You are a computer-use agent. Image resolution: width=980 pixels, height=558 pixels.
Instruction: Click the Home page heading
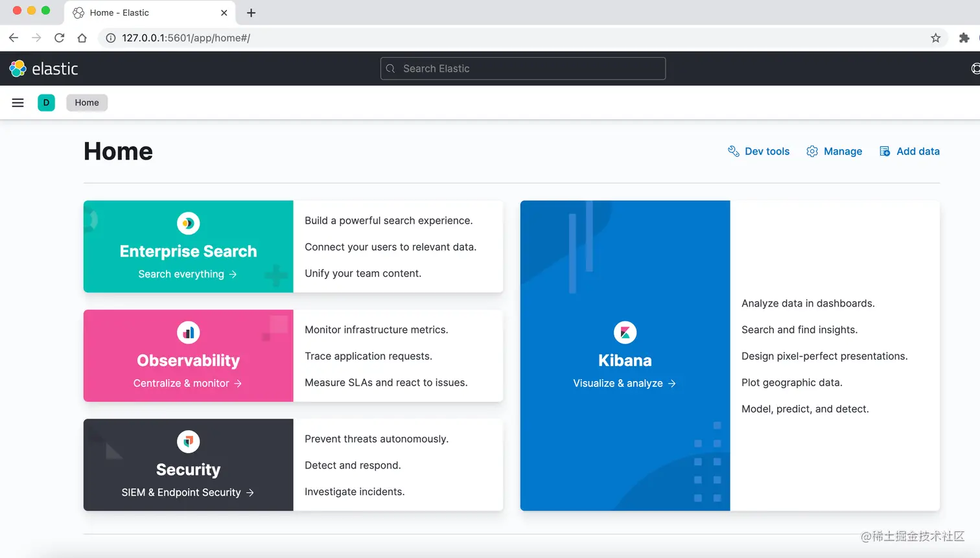119,152
